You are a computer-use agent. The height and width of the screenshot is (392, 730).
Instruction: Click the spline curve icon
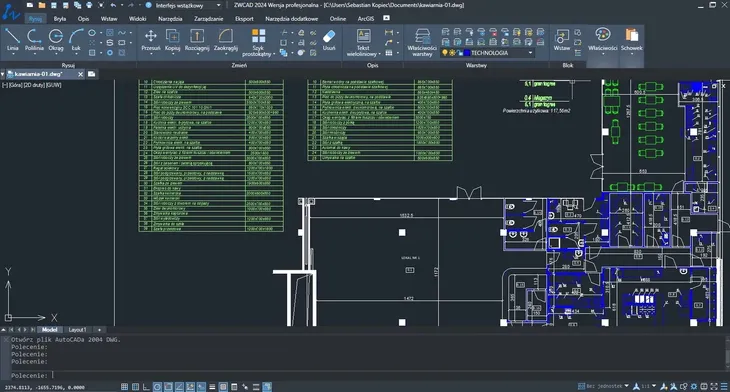point(122,33)
